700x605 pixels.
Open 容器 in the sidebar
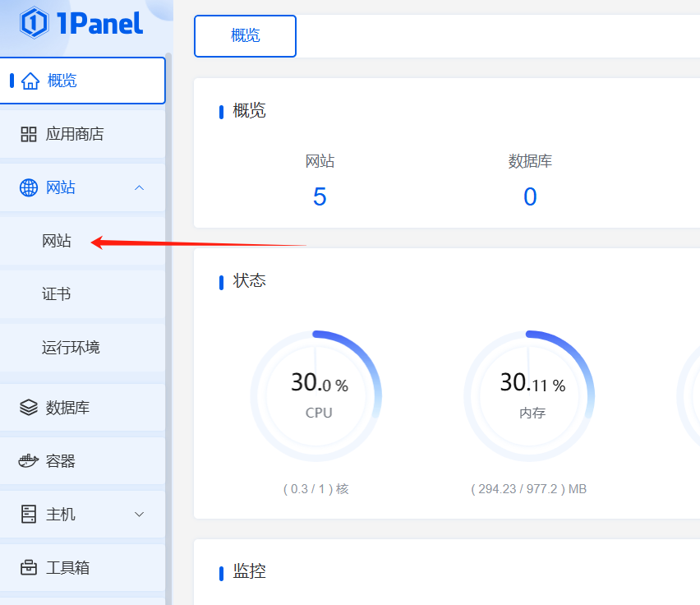click(83, 461)
